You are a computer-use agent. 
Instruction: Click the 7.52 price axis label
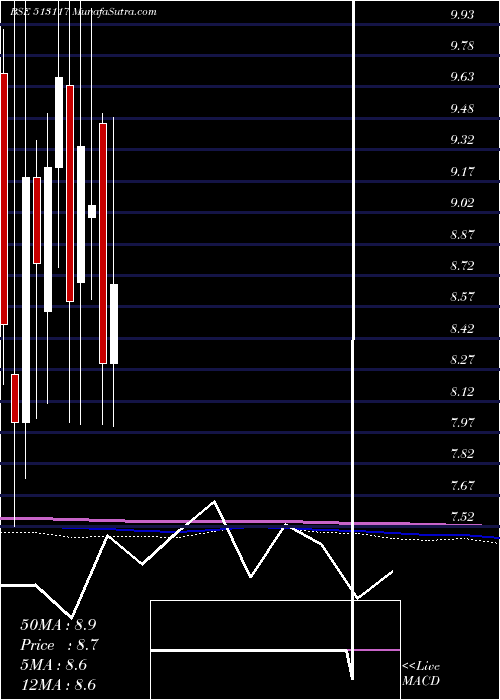(x=462, y=517)
